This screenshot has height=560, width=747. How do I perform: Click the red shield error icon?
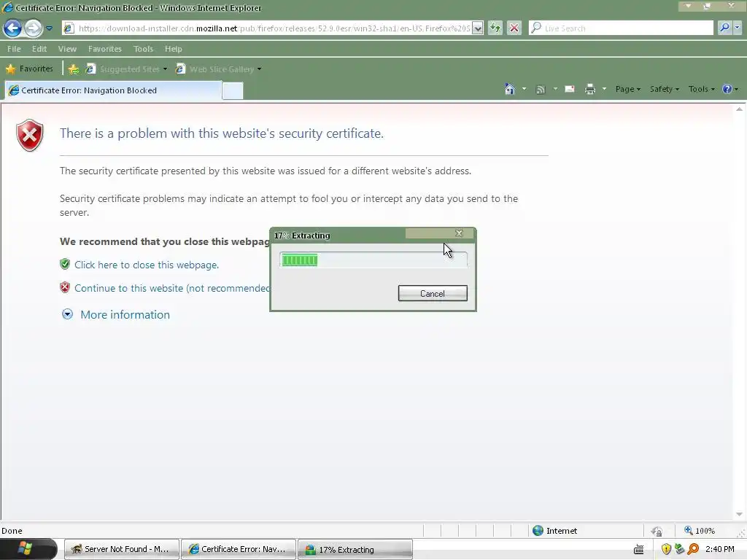point(30,135)
